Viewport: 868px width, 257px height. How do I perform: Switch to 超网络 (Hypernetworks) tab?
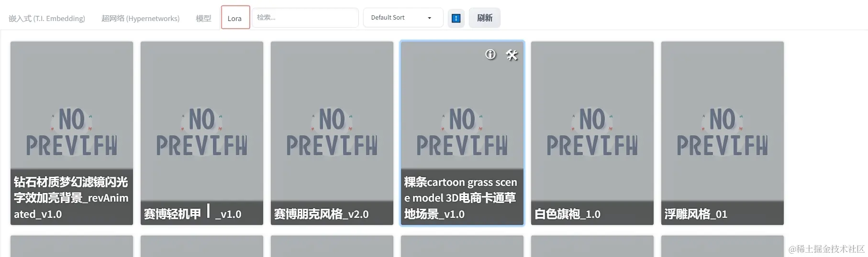coord(141,18)
